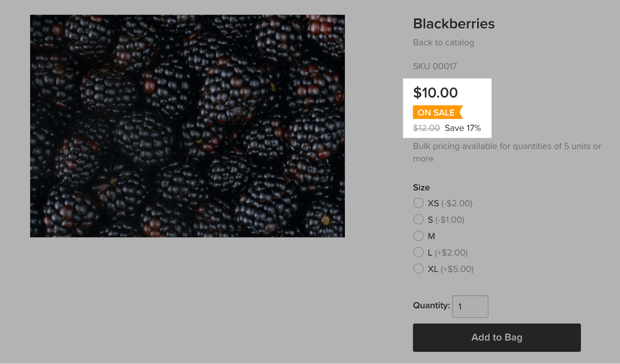
Task: Click the bulk pricing availability notice
Action: coord(506,152)
